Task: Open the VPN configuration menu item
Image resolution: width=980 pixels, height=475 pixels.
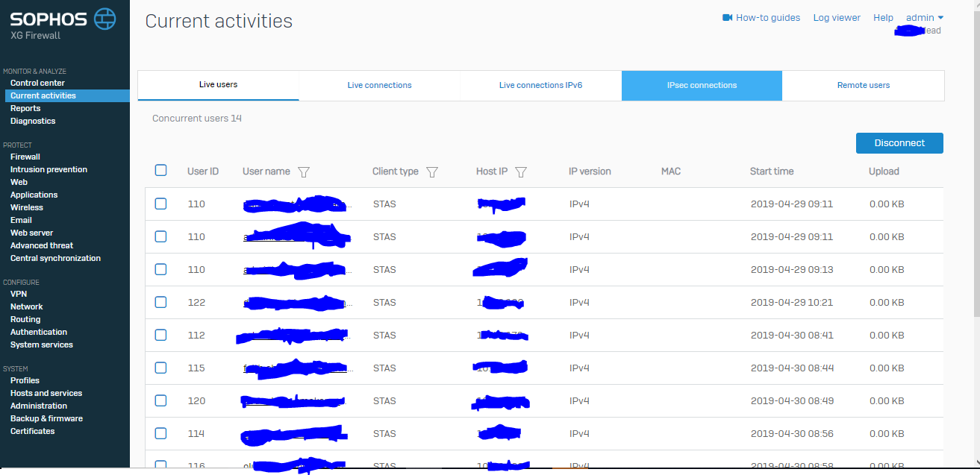Action: (x=19, y=294)
